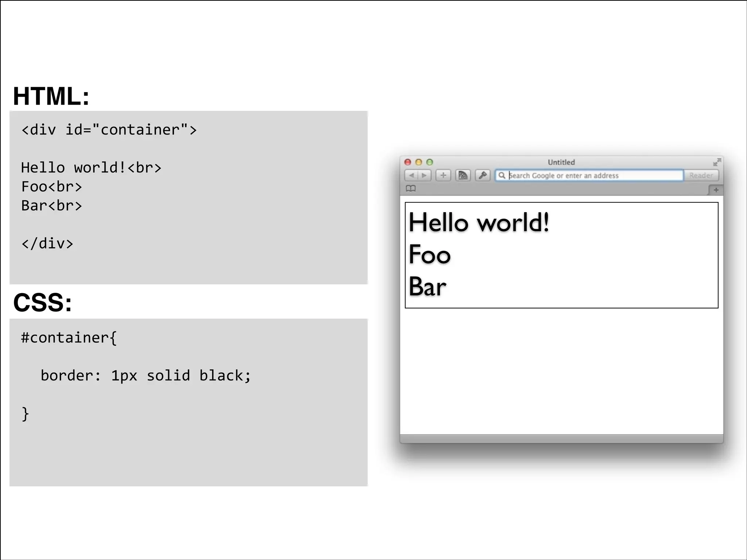Click the '#container{' CSS selector line
747x560 pixels.
69,338
